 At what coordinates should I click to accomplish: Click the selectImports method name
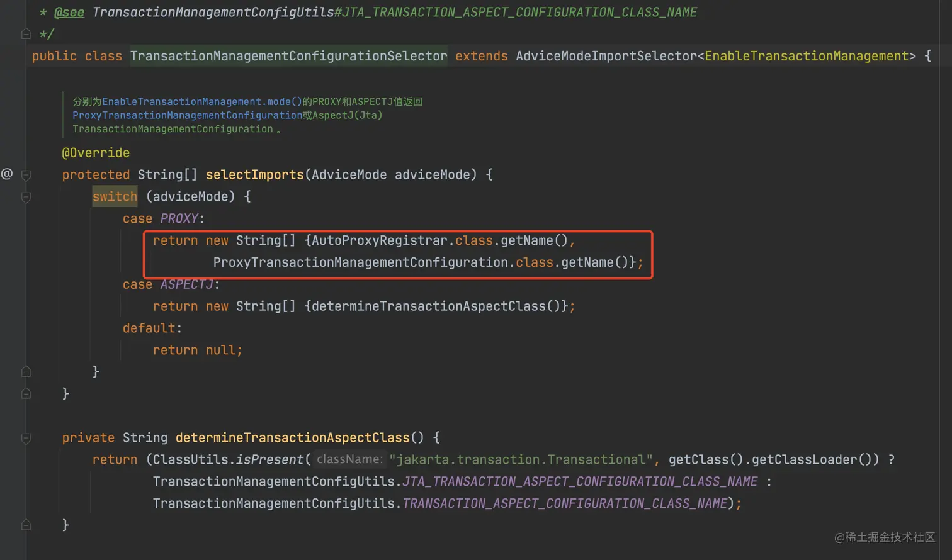click(254, 174)
